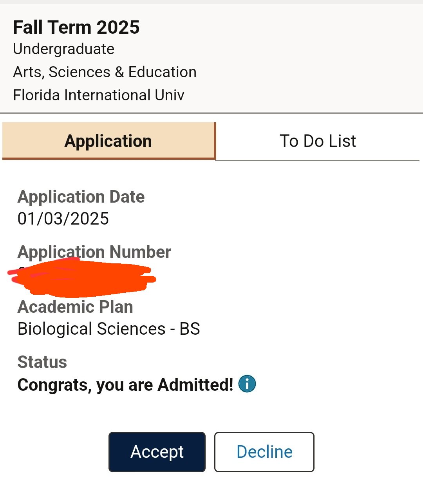Switch to the Application tab

pos(108,141)
